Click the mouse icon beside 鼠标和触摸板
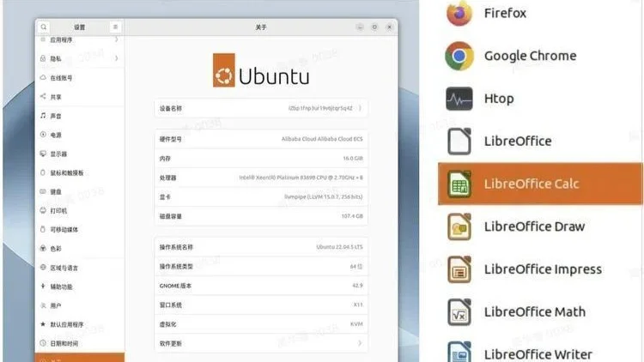 pos(43,172)
